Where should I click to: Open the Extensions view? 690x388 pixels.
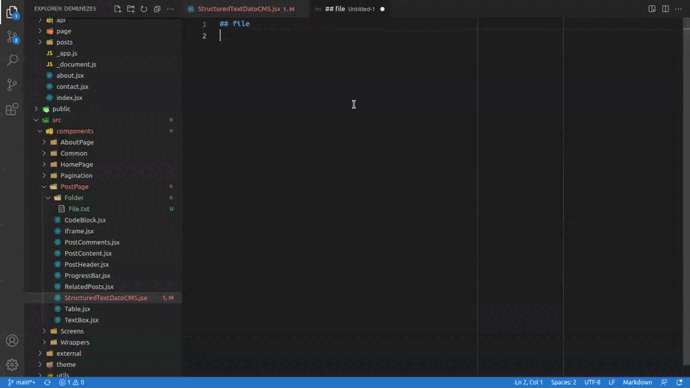pos(12,109)
